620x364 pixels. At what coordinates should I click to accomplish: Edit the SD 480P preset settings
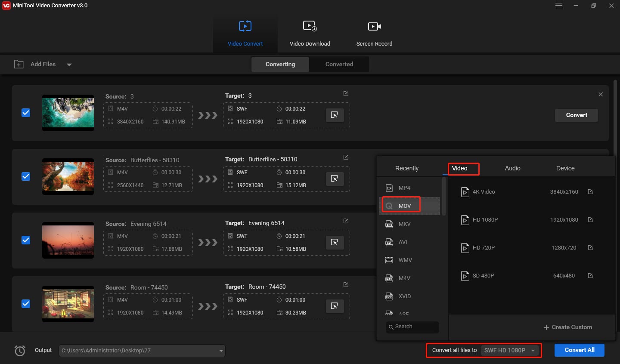[x=590, y=276]
